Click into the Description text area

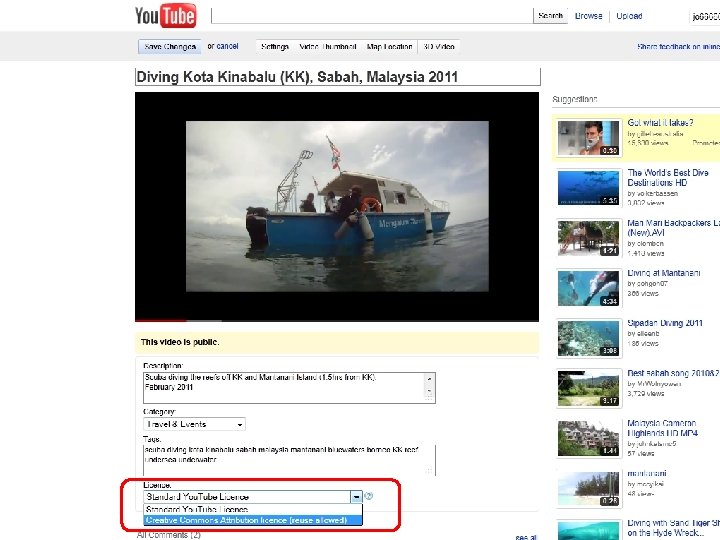(x=285, y=388)
